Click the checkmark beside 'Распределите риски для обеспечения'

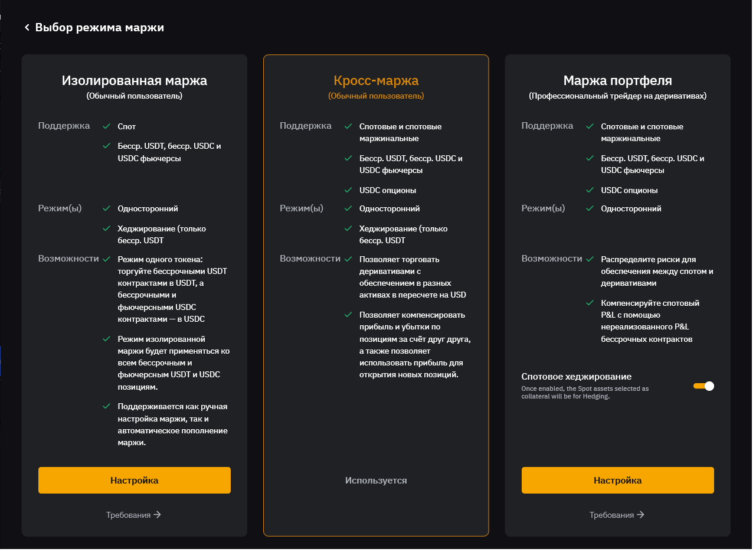pyautogui.click(x=590, y=259)
